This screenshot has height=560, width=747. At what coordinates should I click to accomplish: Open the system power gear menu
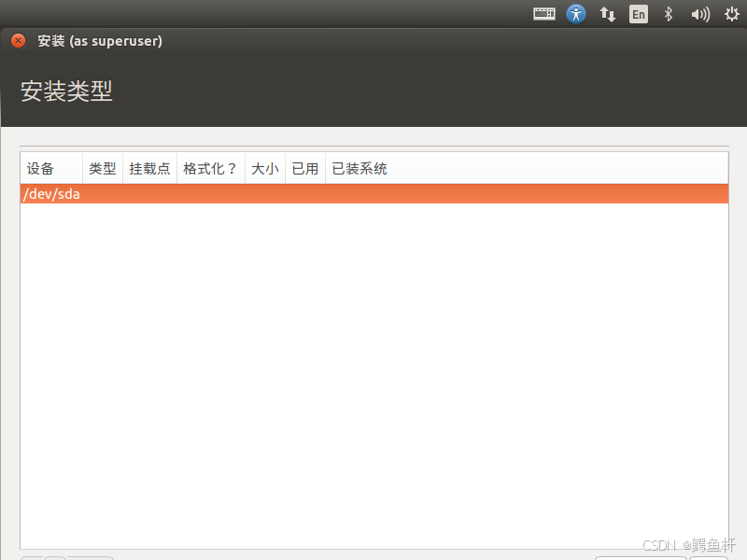pyautogui.click(x=728, y=14)
